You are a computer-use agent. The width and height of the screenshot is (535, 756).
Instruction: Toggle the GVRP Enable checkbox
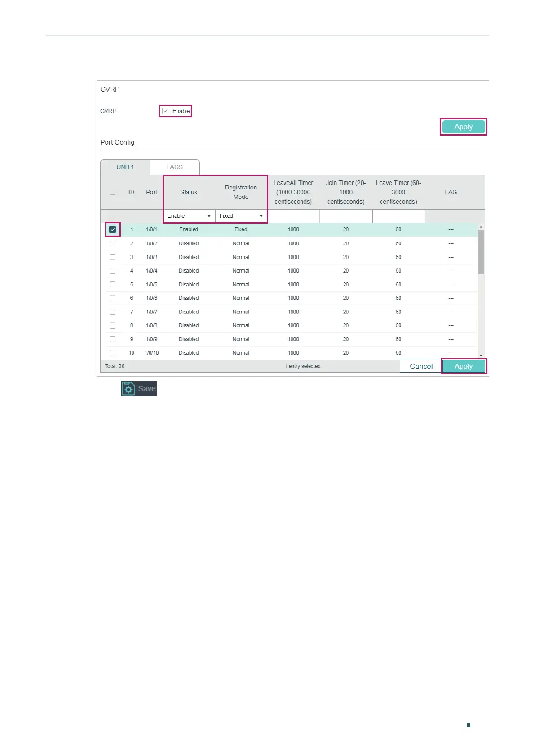point(165,111)
